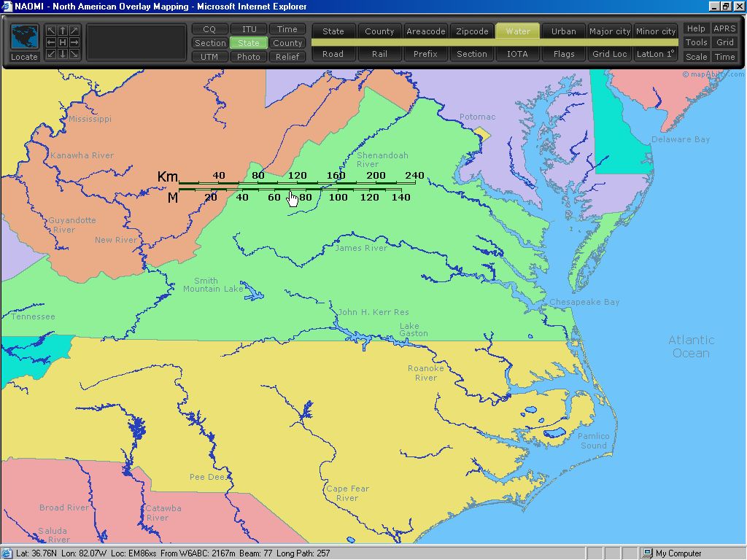This screenshot has width=747, height=560.
Task: Enable the Section overlay in lower row
Action: click(x=472, y=54)
